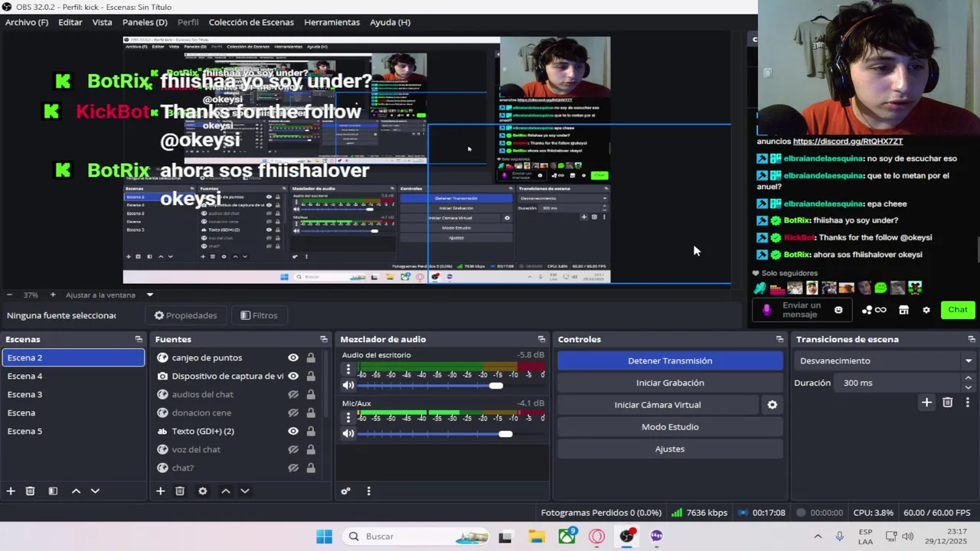Move scene up arrow in Escenas panel
This screenshot has width=980, height=551.
pos(76,491)
